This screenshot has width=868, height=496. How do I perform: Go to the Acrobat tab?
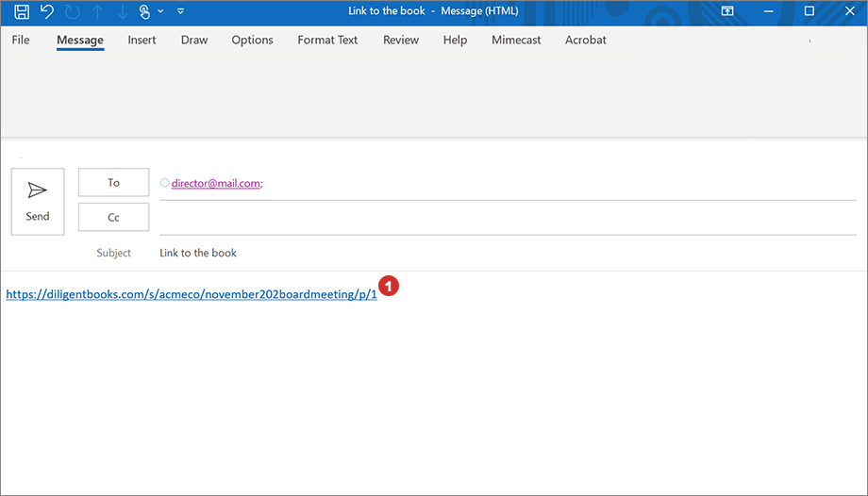pos(585,41)
